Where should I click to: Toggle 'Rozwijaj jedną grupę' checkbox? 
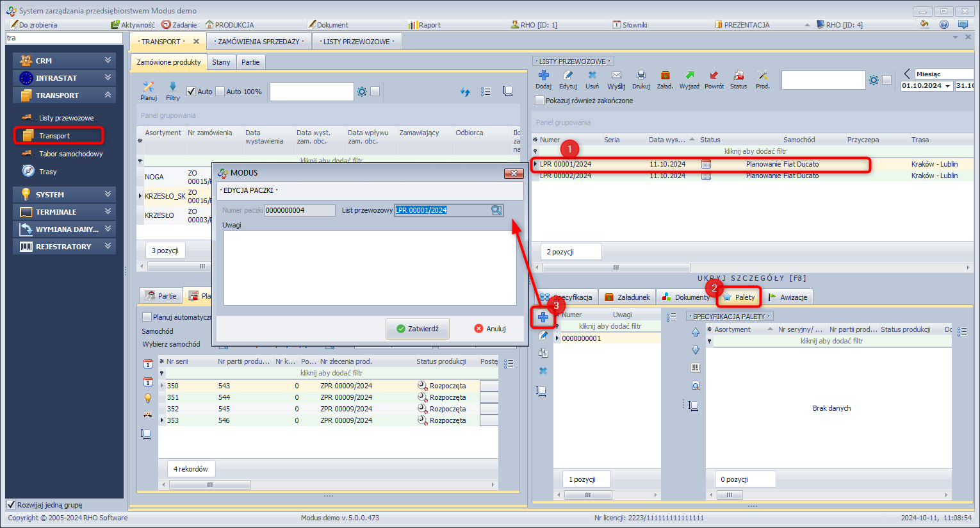(11, 505)
